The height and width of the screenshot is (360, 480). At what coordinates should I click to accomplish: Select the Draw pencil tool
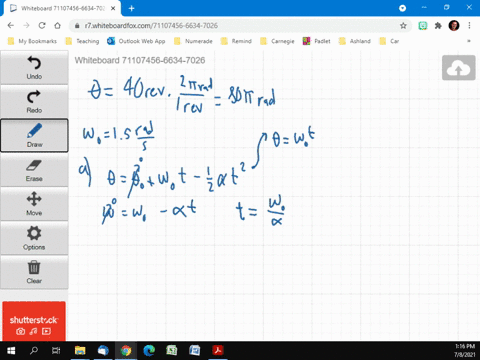(34, 135)
